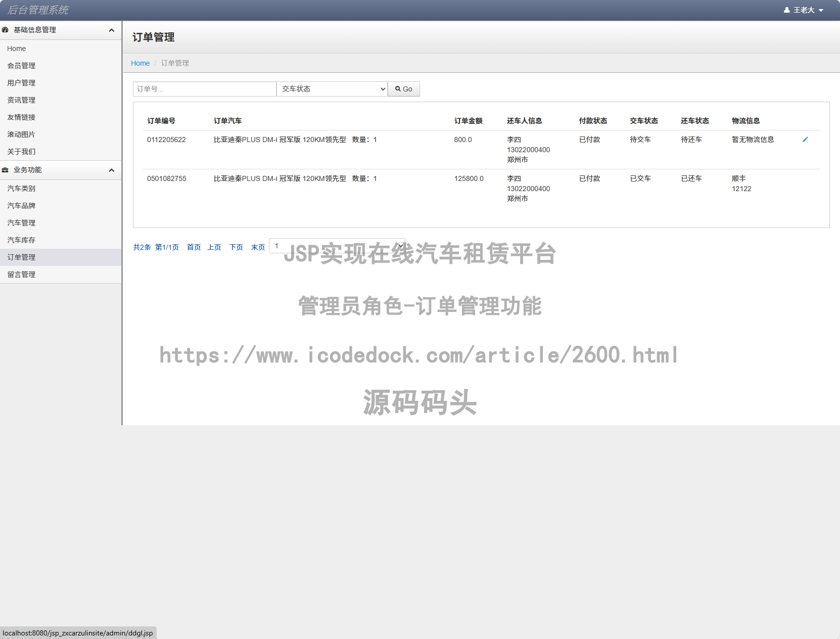Open the page number dropdown in pagination
The width and height of the screenshot is (840, 639).
point(337,246)
